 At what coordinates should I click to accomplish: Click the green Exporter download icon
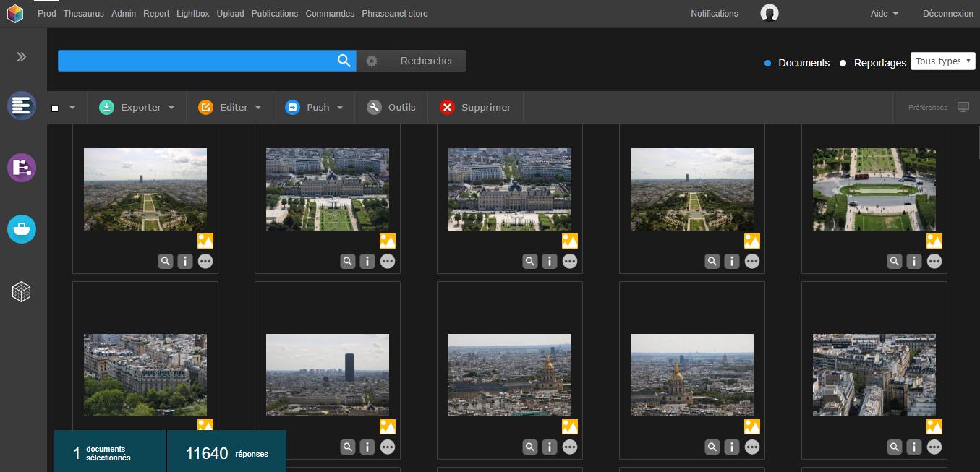click(x=106, y=107)
